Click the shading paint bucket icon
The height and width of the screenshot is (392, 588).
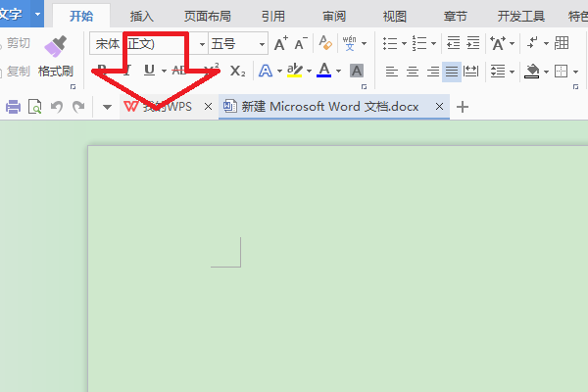click(532, 71)
